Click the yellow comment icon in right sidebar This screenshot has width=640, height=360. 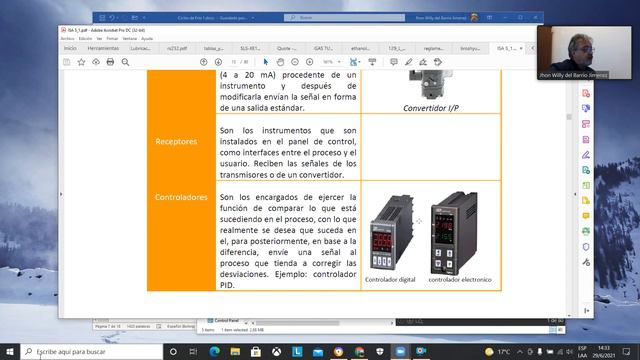(586, 216)
